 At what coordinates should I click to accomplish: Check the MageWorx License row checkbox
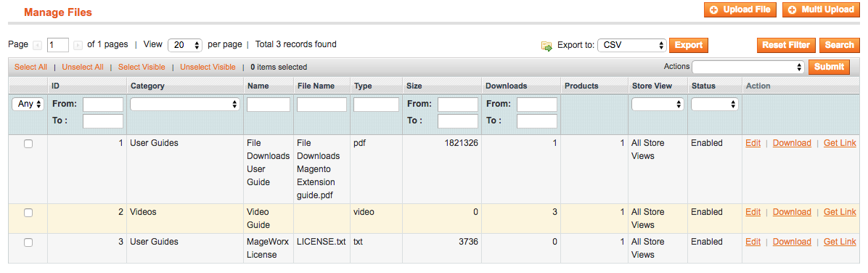tap(28, 243)
